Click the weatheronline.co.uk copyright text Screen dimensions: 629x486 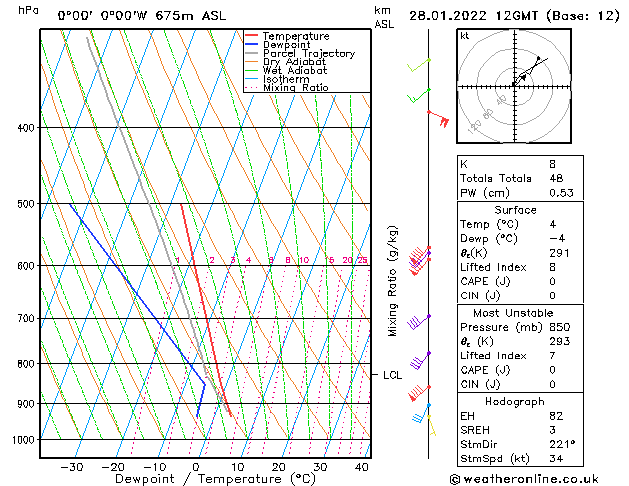524,479
